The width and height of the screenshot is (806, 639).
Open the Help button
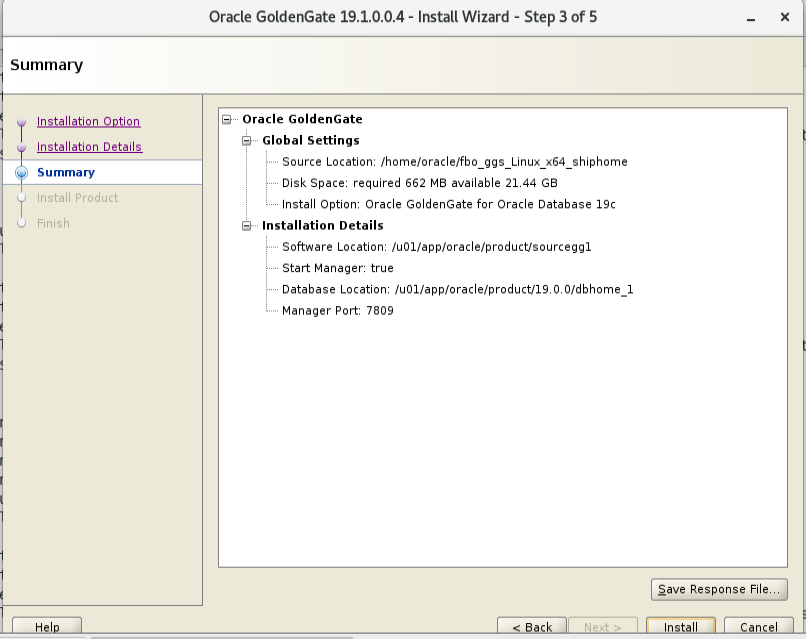[47, 627]
